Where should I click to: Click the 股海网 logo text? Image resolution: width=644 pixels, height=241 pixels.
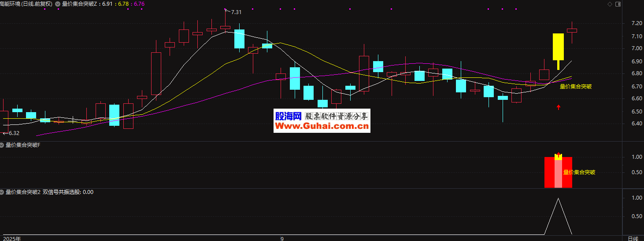tap(288, 116)
